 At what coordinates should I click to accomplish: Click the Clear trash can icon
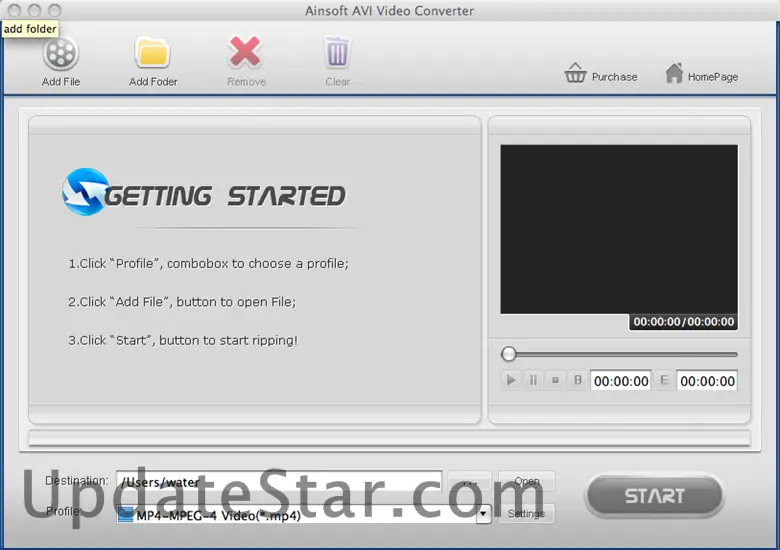[337, 52]
